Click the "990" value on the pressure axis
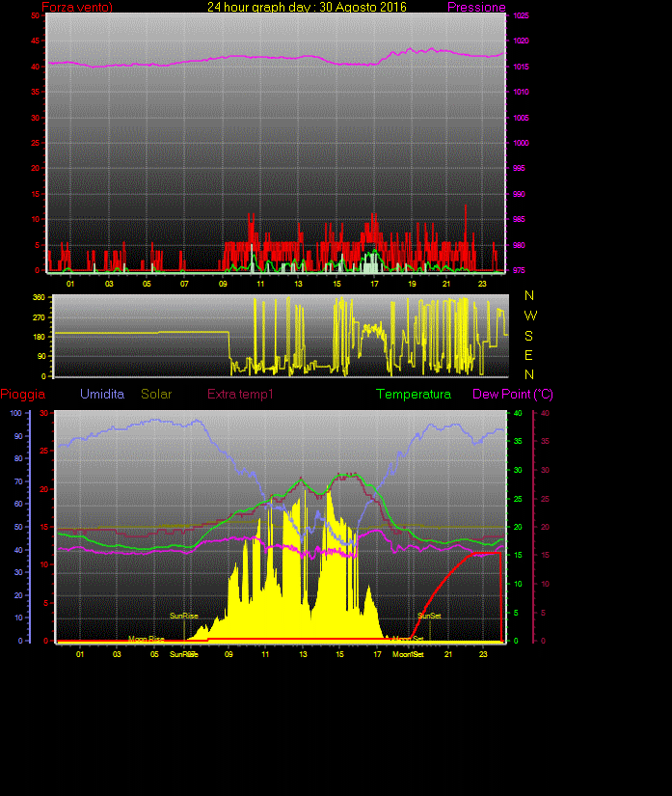The height and width of the screenshot is (796, 672). 519,194
